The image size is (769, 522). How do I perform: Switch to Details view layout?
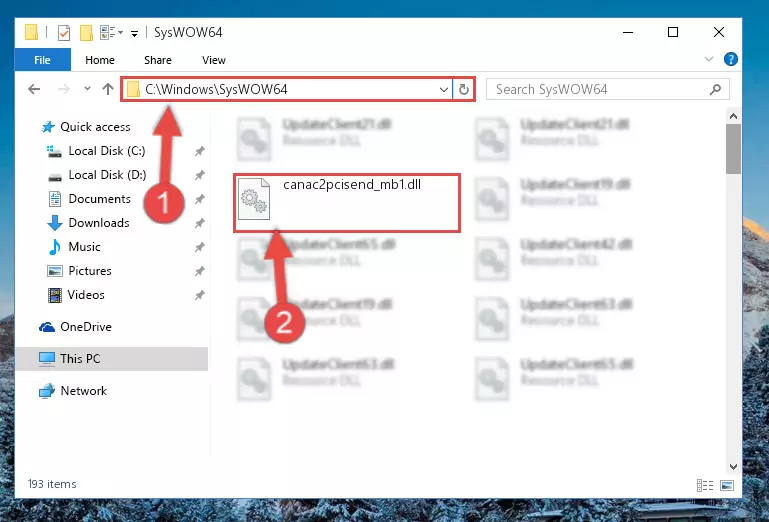(705, 485)
